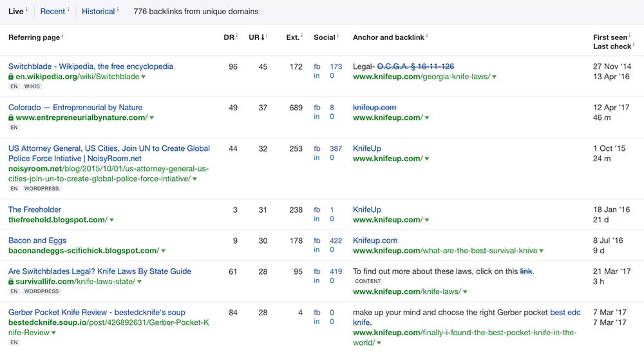Click the info icon next to DR

pos(237,35)
